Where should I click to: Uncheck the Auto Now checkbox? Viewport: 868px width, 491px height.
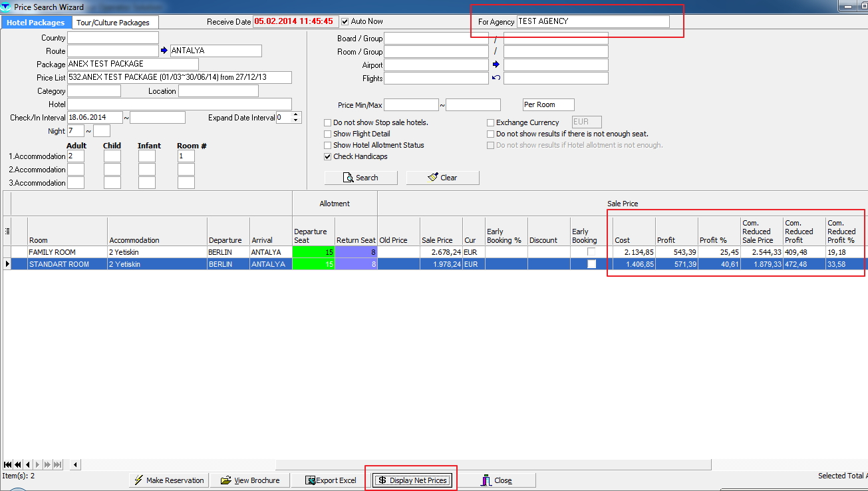pyautogui.click(x=345, y=21)
